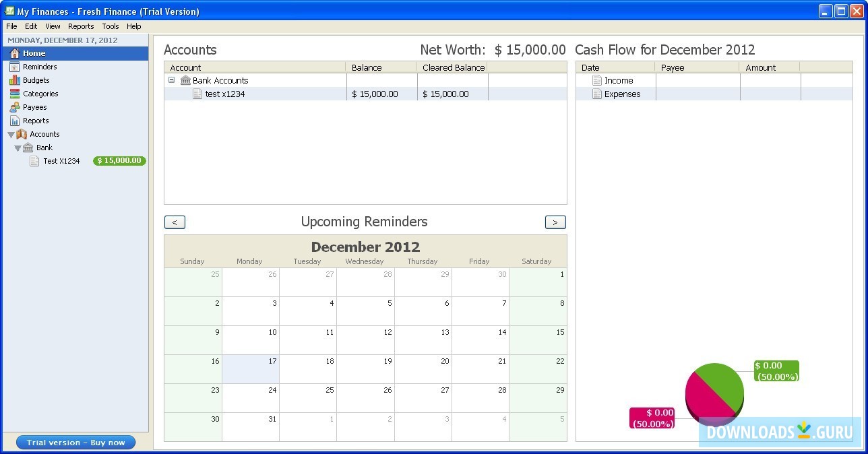868x454 pixels.
Task: Sort by the Balance column header
Action: 381,67
